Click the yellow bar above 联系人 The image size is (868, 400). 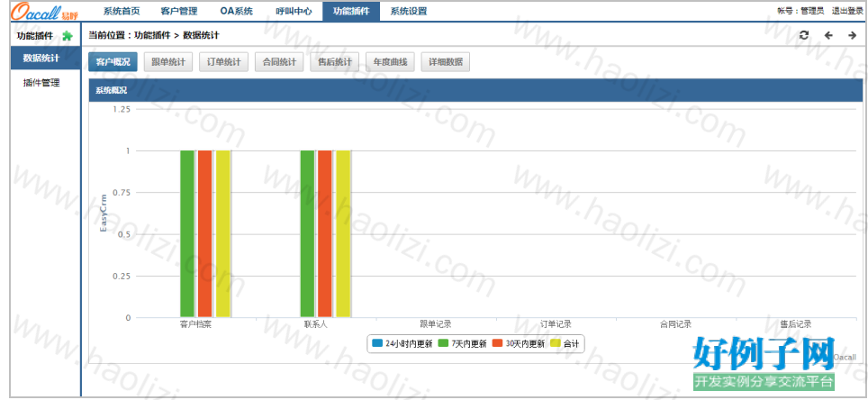(343, 234)
